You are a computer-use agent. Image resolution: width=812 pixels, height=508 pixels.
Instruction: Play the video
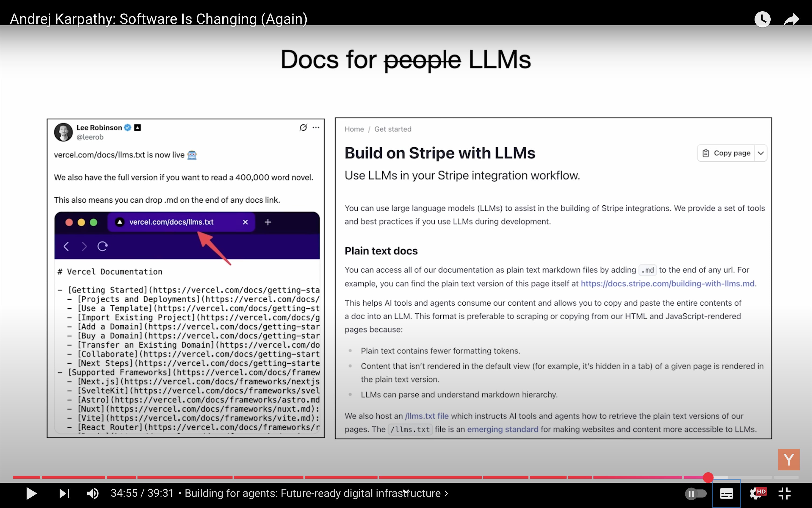pyautogui.click(x=31, y=493)
